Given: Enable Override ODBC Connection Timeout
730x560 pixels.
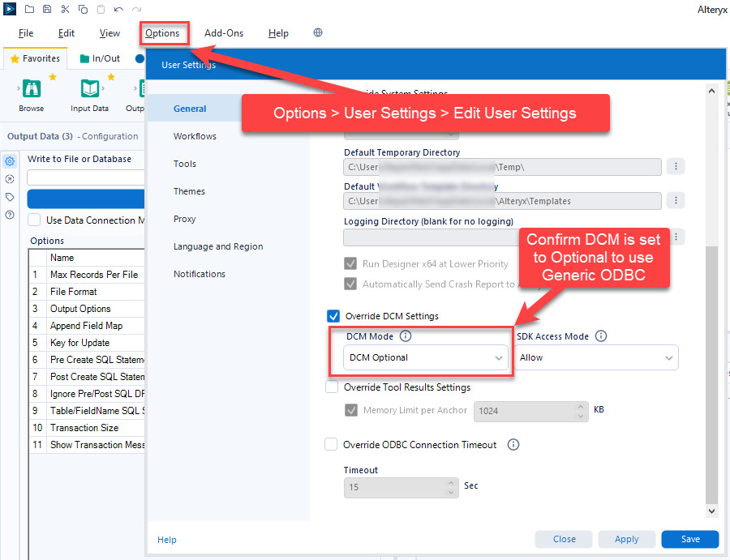Looking at the screenshot, I should [x=331, y=444].
